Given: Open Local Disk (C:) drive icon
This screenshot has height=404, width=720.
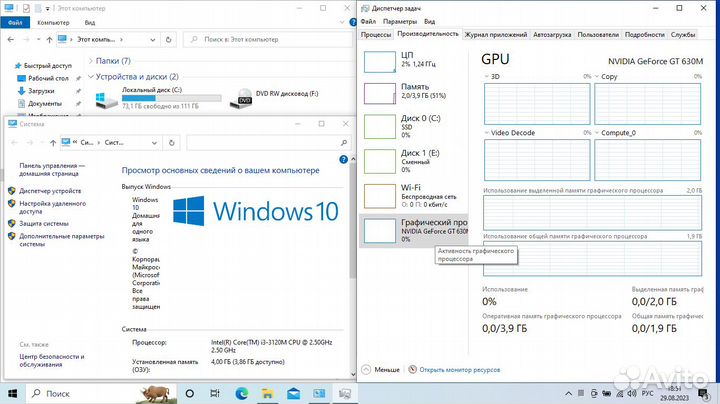Looking at the screenshot, I should pyautogui.click(x=106, y=98).
